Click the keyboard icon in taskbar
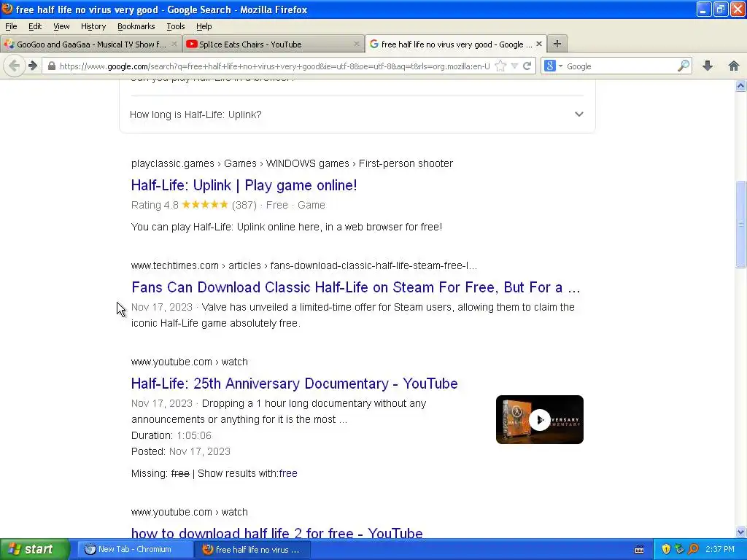747x560 pixels. click(639, 550)
